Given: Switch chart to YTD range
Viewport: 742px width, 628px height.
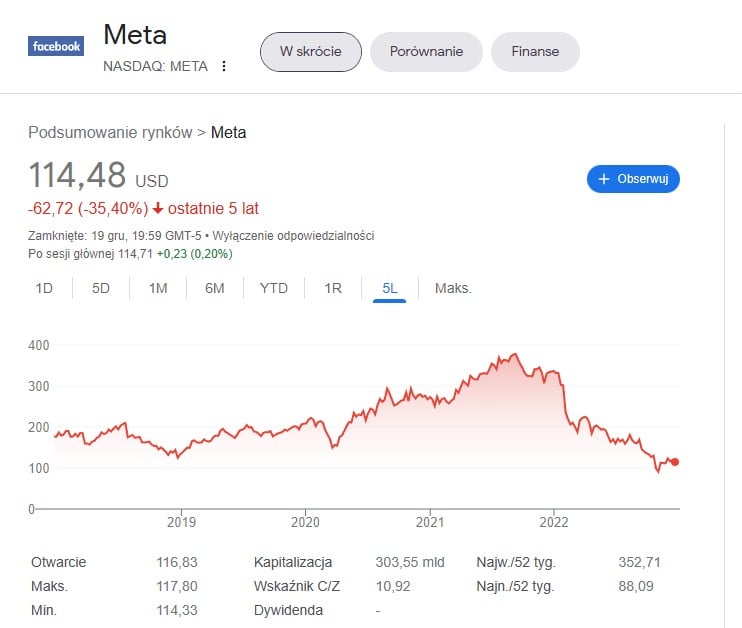Looking at the screenshot, I should pos(274,288).
